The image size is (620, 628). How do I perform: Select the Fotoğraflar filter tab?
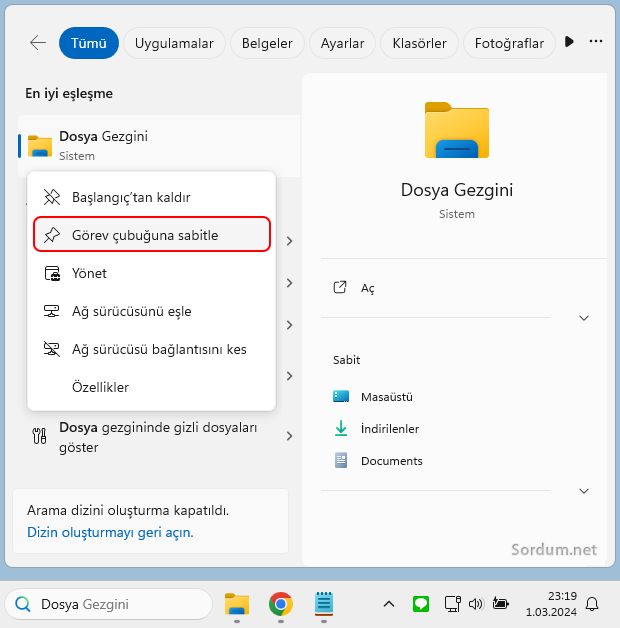pos(509,43)
